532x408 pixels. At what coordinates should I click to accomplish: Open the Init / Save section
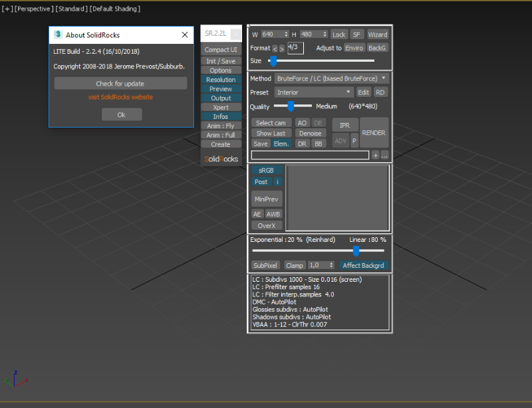pos(221,61)
